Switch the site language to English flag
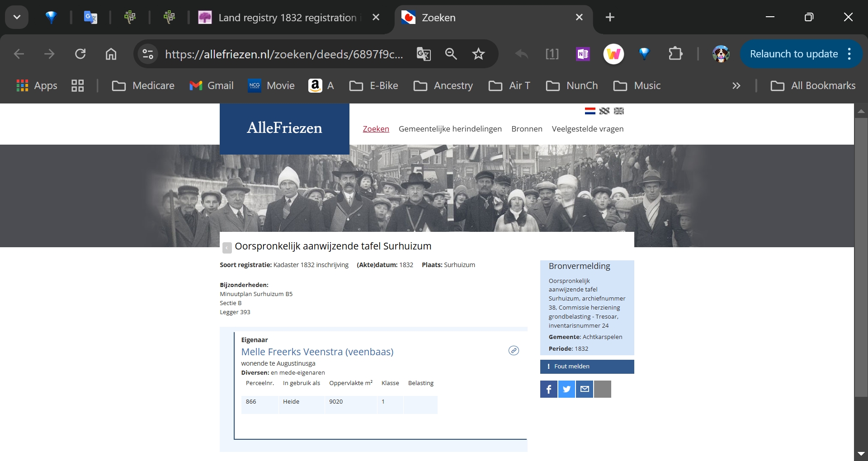Viewport: 868px width, 461px height. tap(619, 111)
